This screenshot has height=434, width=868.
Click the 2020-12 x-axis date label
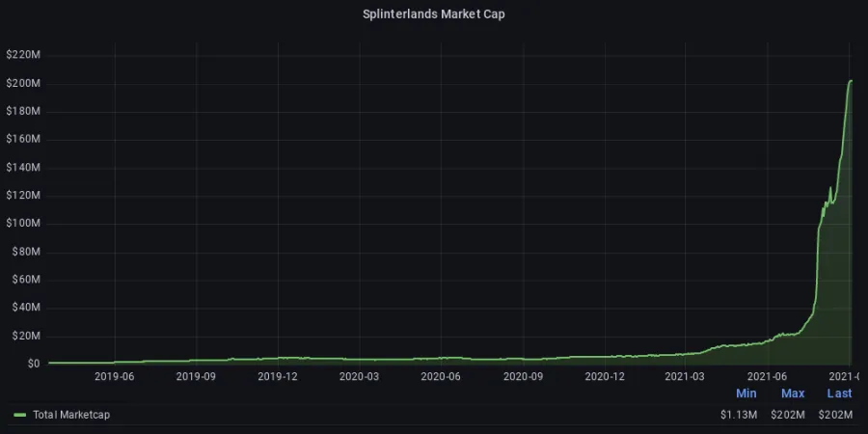605,376
